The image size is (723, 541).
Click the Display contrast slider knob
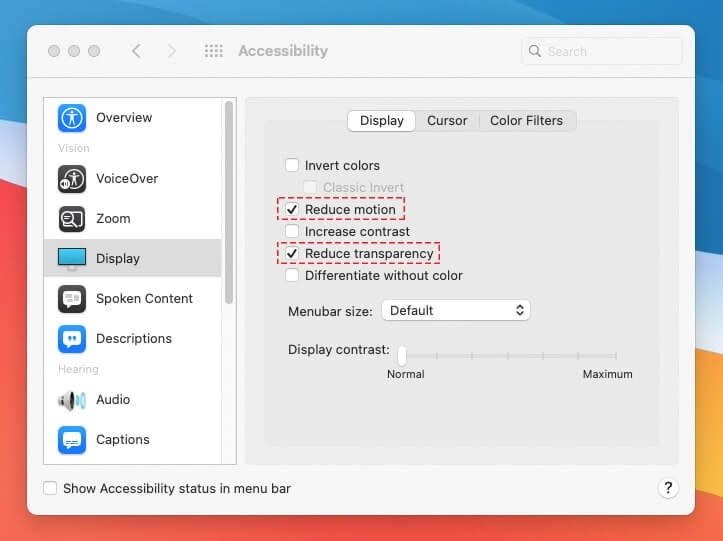[x=402, y=356]
